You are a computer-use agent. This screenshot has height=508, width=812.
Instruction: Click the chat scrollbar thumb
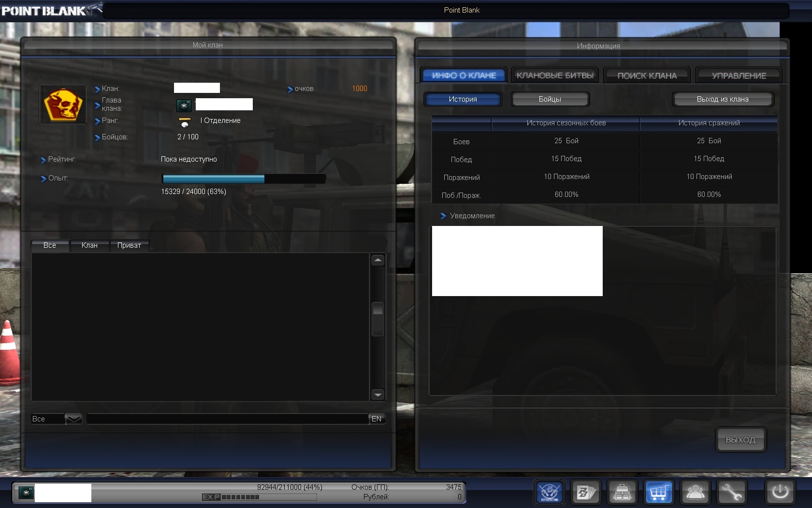378,318
